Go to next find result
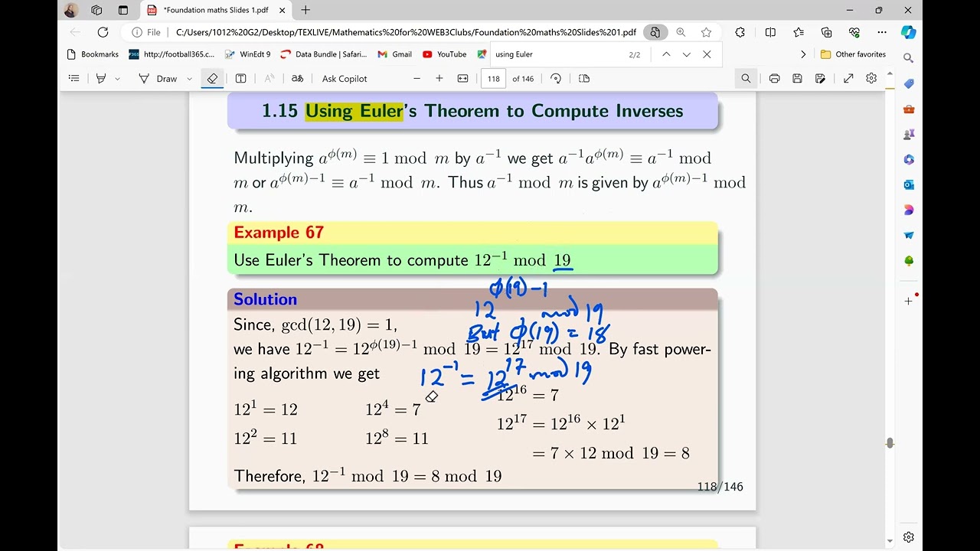This screenshot has width=980, height=551. tap(687, 54)
